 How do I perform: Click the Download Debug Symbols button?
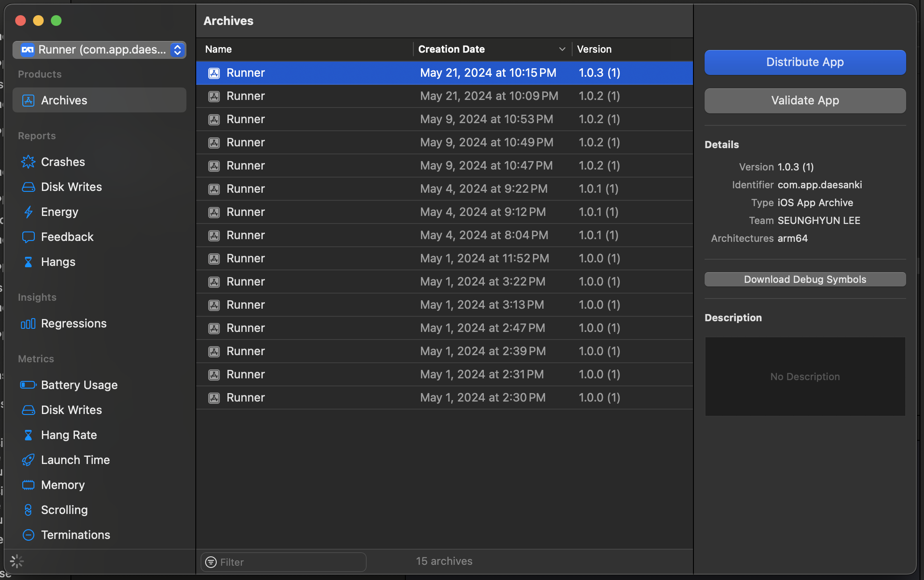click(805, 279)
